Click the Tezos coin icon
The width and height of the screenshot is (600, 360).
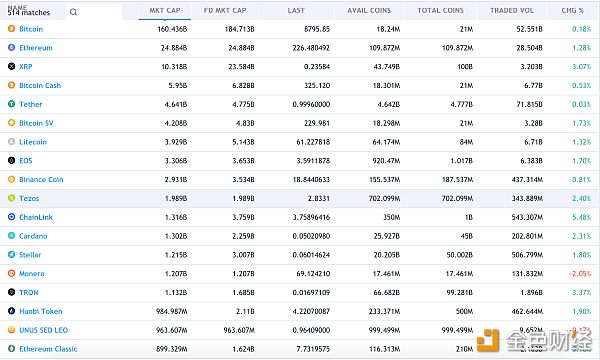pyautogui.click(x=11, y=198)
